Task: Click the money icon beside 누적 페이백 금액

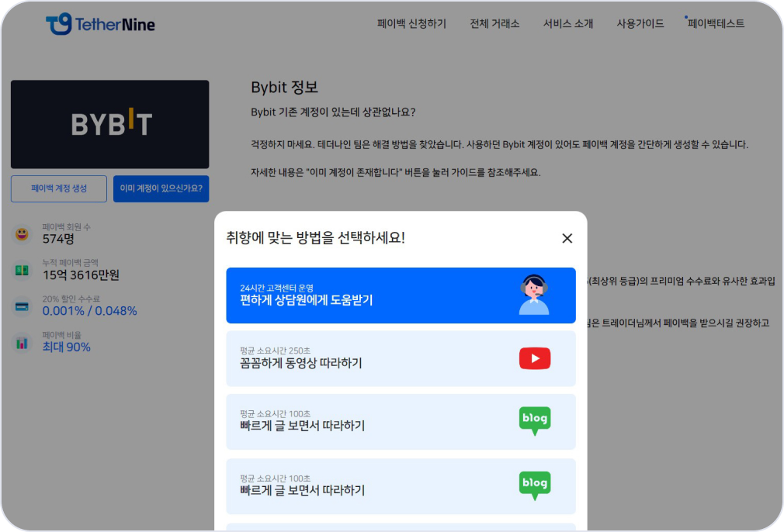Action: click(22, 270)
